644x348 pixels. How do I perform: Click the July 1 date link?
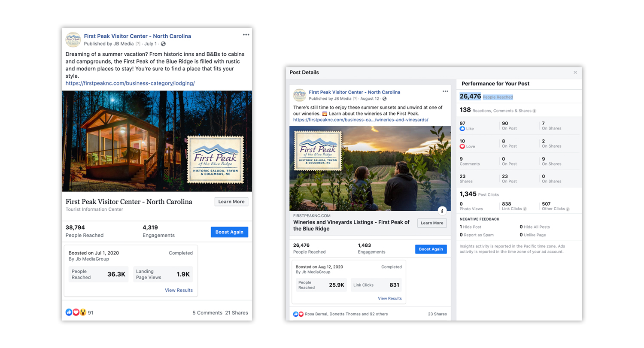[x=150, y=44]
